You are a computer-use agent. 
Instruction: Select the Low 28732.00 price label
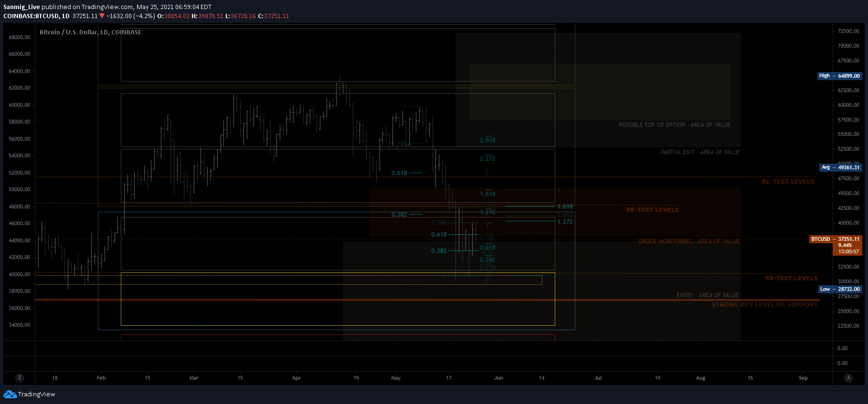840,289
